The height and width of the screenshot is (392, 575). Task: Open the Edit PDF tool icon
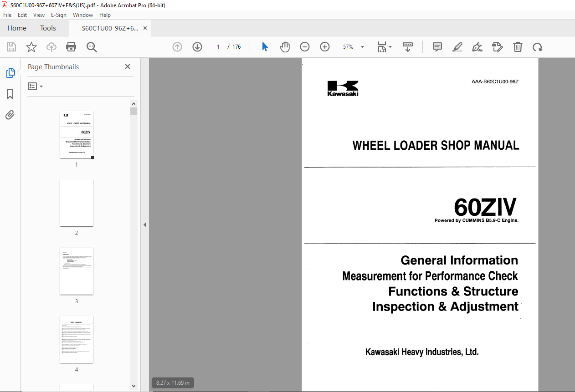[498, 47]
